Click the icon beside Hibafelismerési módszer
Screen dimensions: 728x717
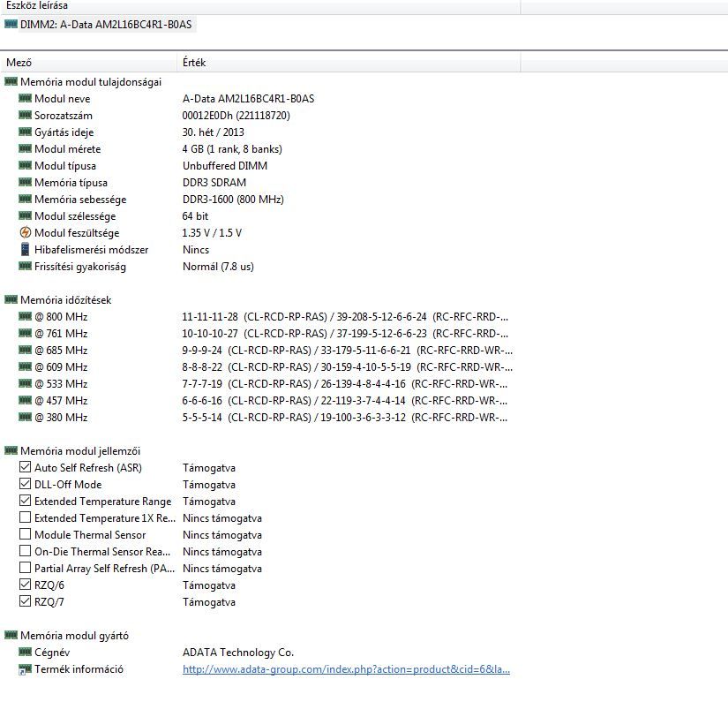point(25,250)
